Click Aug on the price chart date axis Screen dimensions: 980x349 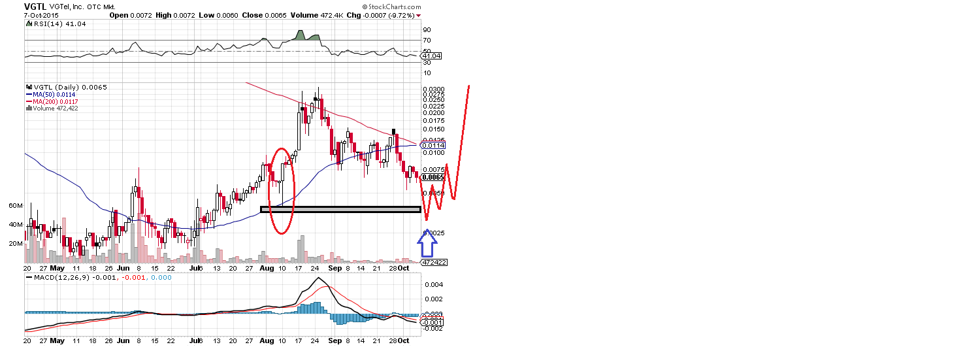[266, 268]
